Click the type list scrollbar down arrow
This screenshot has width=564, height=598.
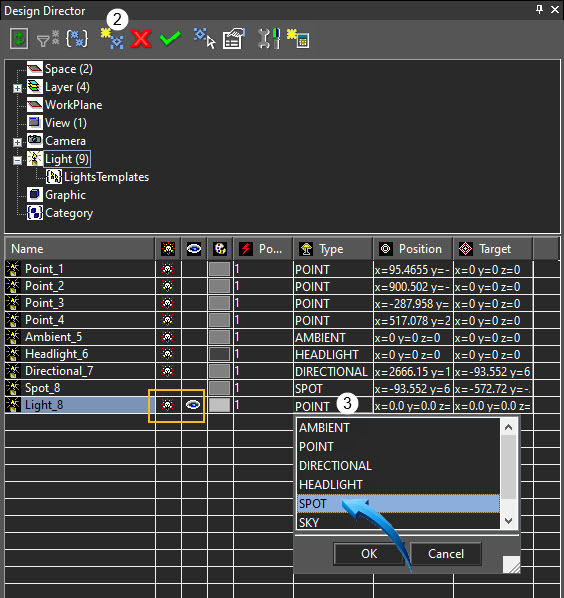click(508, 520)
